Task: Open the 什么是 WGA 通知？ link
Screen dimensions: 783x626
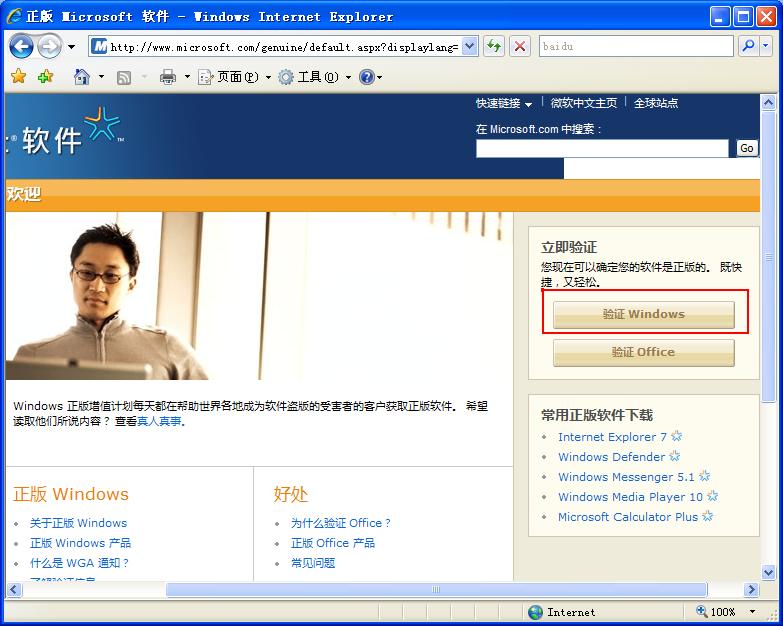Action: [79, 563]
